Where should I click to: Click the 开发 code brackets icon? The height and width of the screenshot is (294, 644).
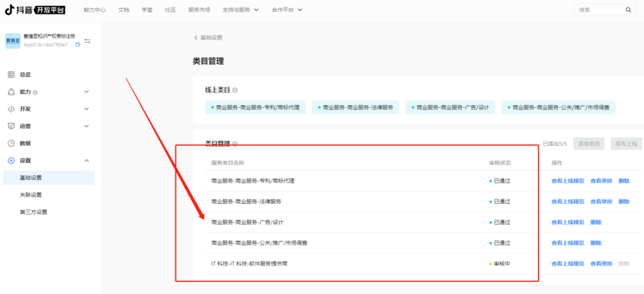[11, 109]
